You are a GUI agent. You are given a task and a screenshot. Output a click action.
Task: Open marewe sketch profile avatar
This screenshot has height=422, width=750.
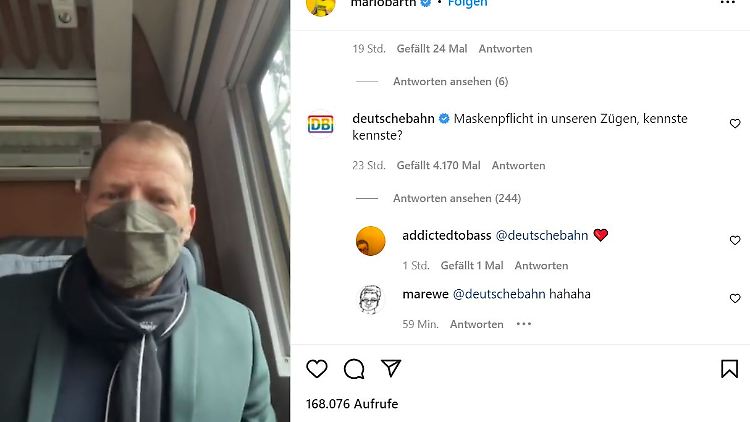371,300
